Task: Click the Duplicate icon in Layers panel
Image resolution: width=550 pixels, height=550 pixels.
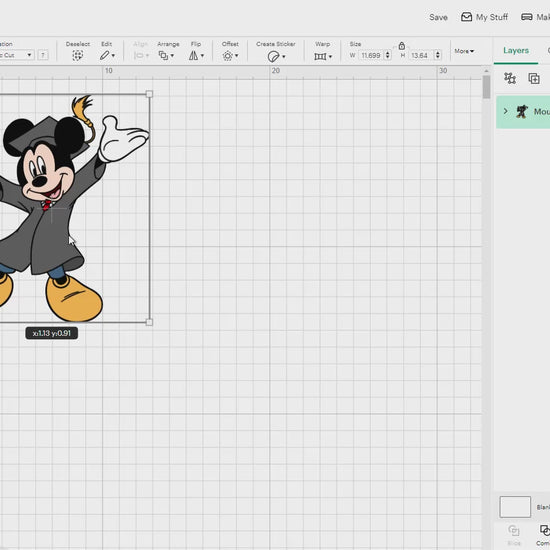Action: tap(534, 78)
